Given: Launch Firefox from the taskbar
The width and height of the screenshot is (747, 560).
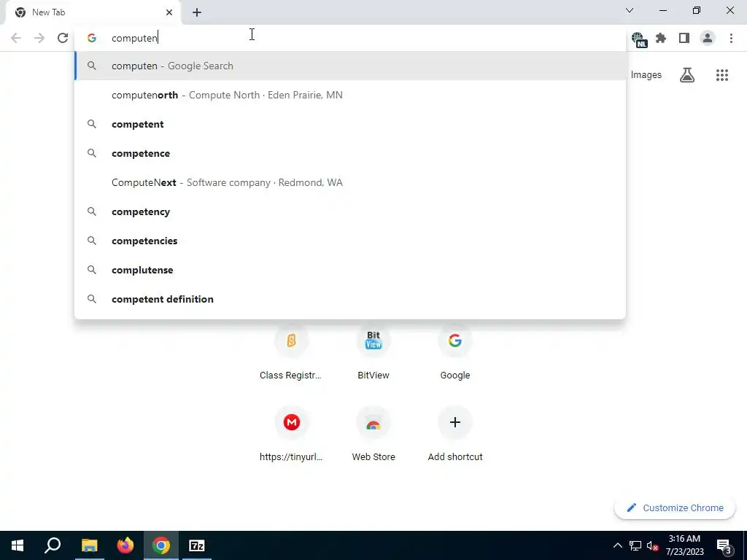Looking at the screenshot, I should click(125, 545).
